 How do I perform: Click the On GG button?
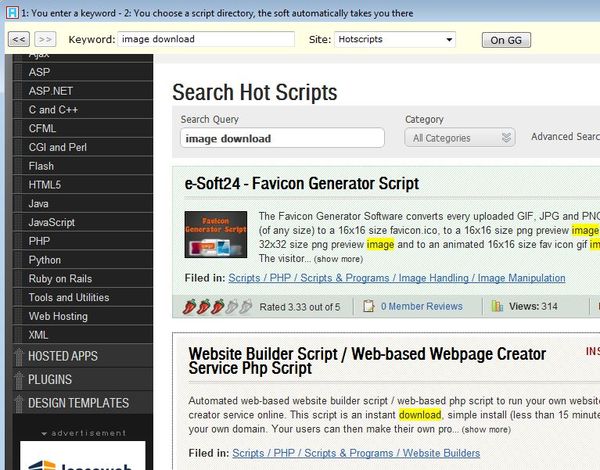point(506,40)
